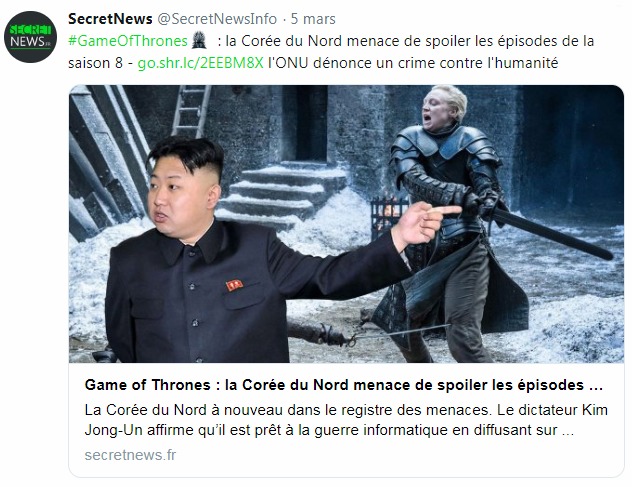Click the snowy stone steps in the image
The image size is (632, 487).
[282, 194]
